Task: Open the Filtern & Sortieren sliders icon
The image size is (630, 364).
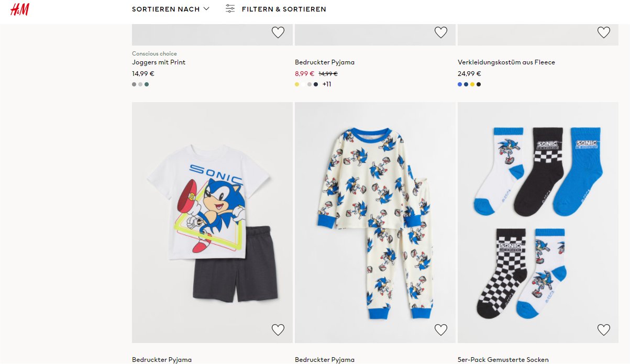Action: coord(230,9)
